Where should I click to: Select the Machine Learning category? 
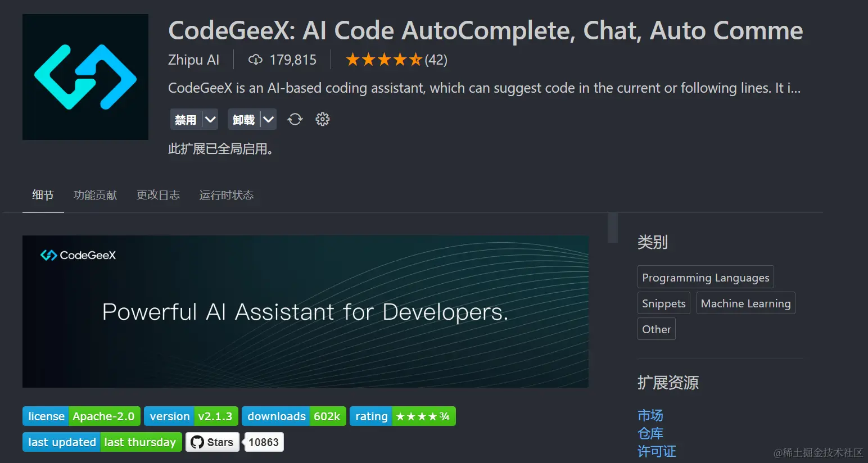(x=745, y=303)
